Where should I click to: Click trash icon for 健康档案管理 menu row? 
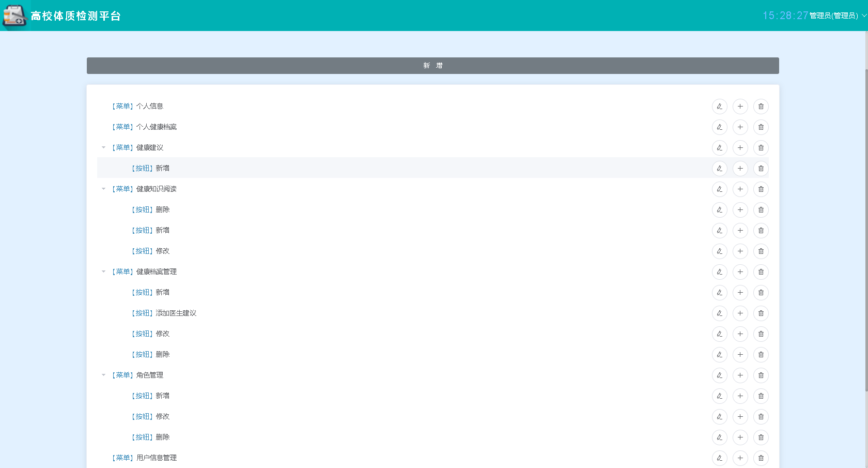click(761, 272)
